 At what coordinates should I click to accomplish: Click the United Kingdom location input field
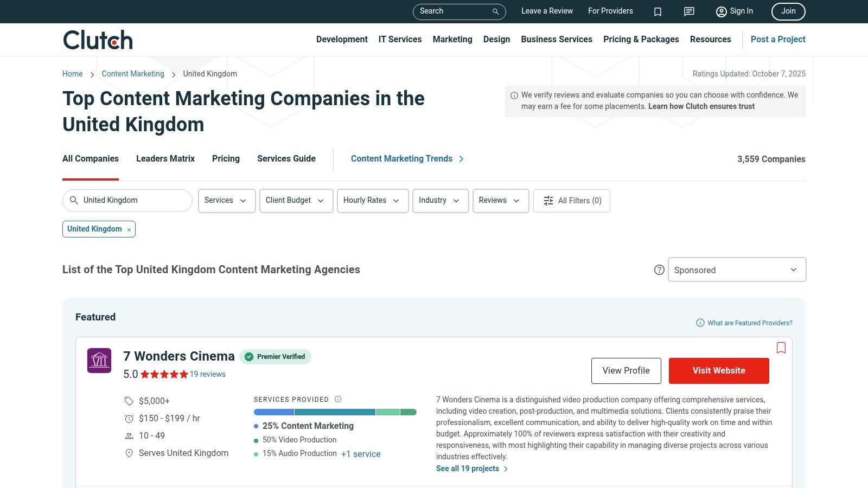click(x=133, y=201)
